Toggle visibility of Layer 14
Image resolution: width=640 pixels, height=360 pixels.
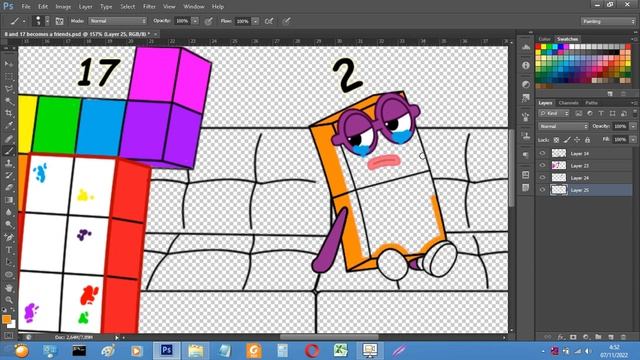point(542,153)
